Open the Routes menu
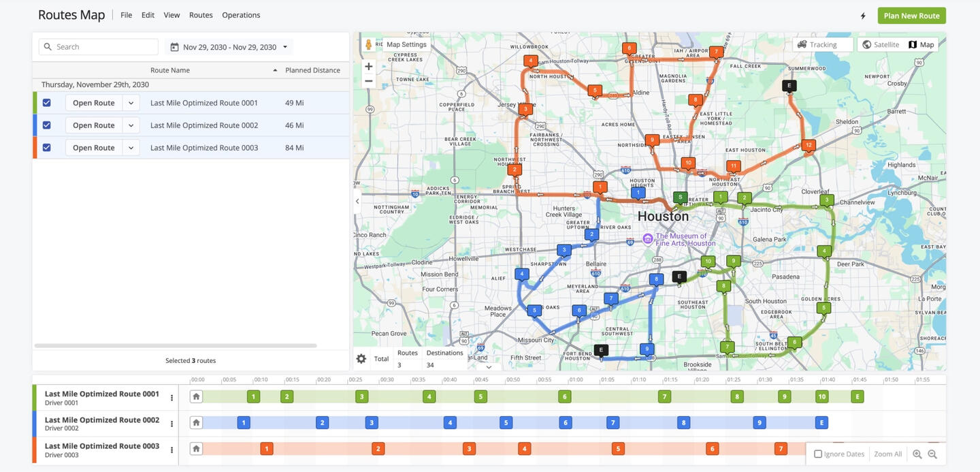Image resolution: width=980 pixels, height=472 pixels. [x=201, y=15]
